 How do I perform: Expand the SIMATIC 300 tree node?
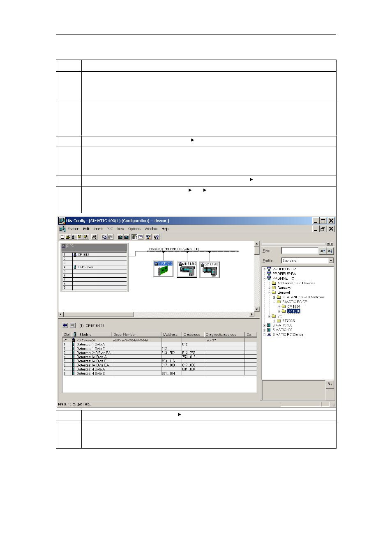[264, 325]
